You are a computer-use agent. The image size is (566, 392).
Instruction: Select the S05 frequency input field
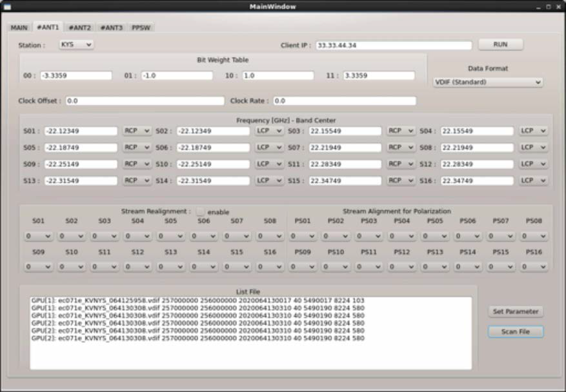(x=81, y=148)
